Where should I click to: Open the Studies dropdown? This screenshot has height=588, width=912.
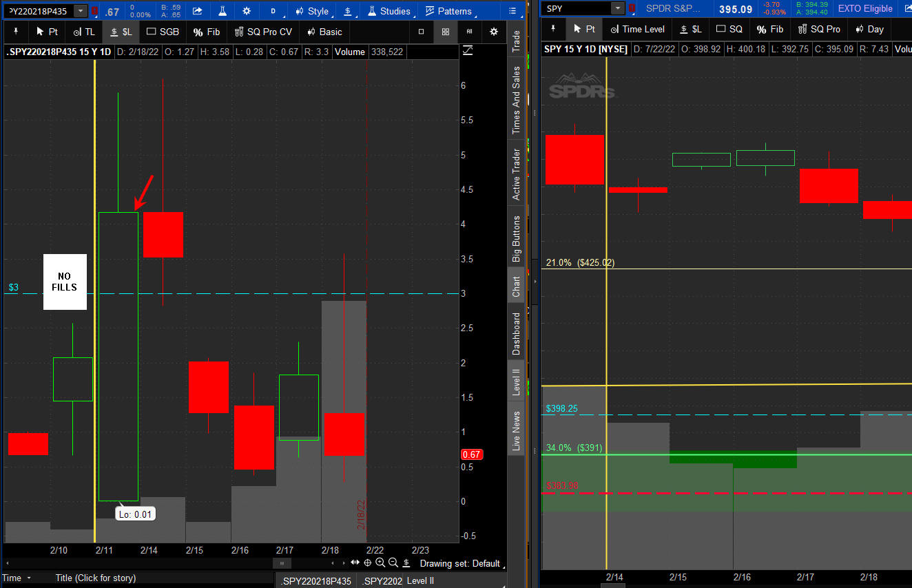point(389,11)
